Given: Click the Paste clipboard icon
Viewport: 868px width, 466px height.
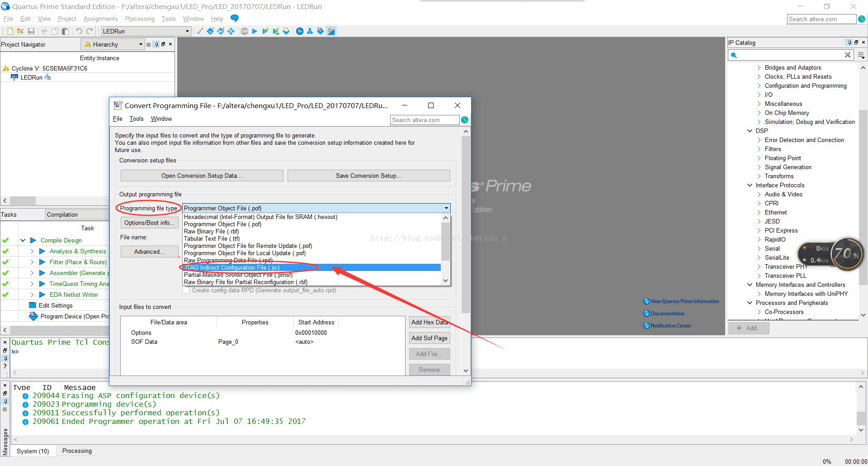Looking at the screenshot, I should pos(66,31).
